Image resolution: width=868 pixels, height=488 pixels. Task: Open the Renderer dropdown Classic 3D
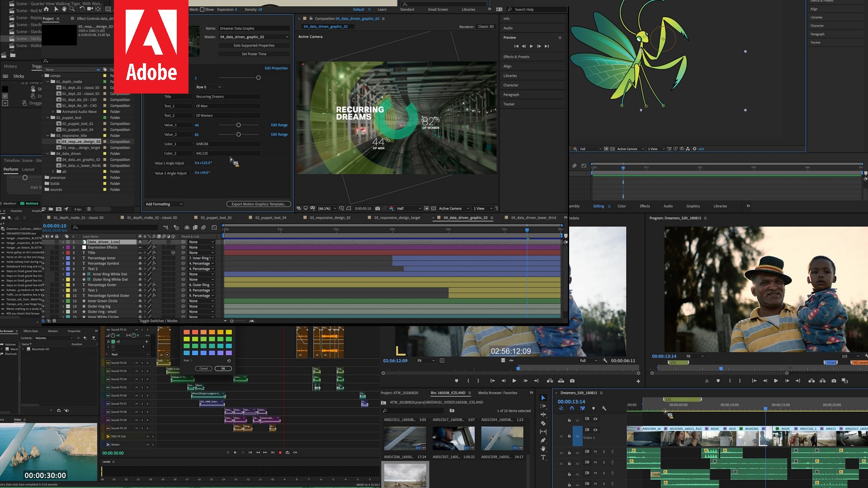pyautogui.click(x=486, y=26)
